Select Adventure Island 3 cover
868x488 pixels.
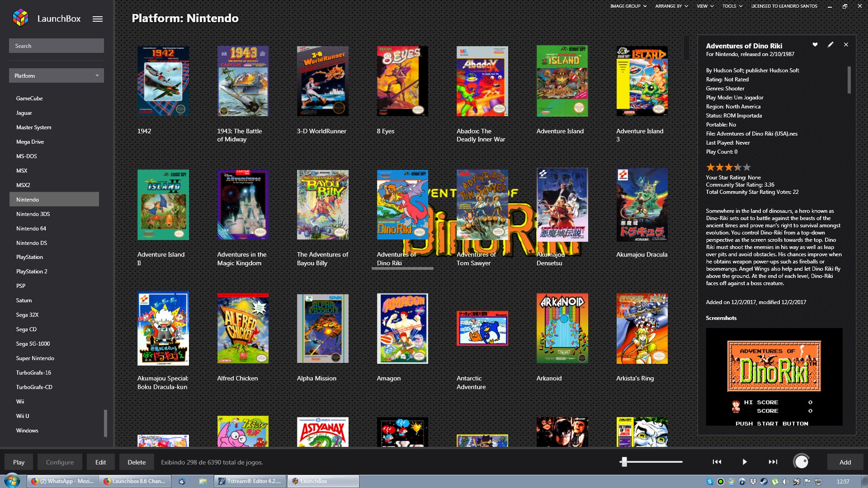coord(642,81)
